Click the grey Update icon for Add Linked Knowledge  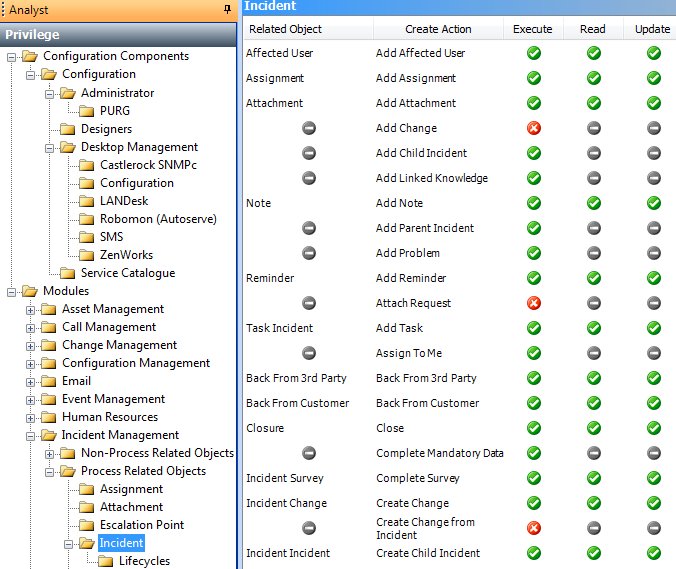[653, 178]
